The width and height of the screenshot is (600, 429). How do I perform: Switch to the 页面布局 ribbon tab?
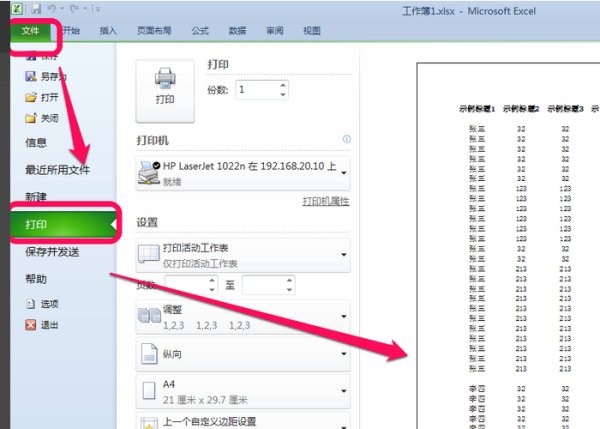154,31
